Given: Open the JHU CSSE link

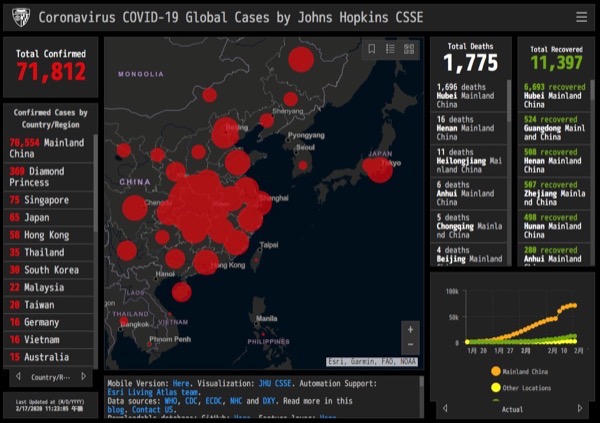Looking at the screenshot, I should [275, 383].
